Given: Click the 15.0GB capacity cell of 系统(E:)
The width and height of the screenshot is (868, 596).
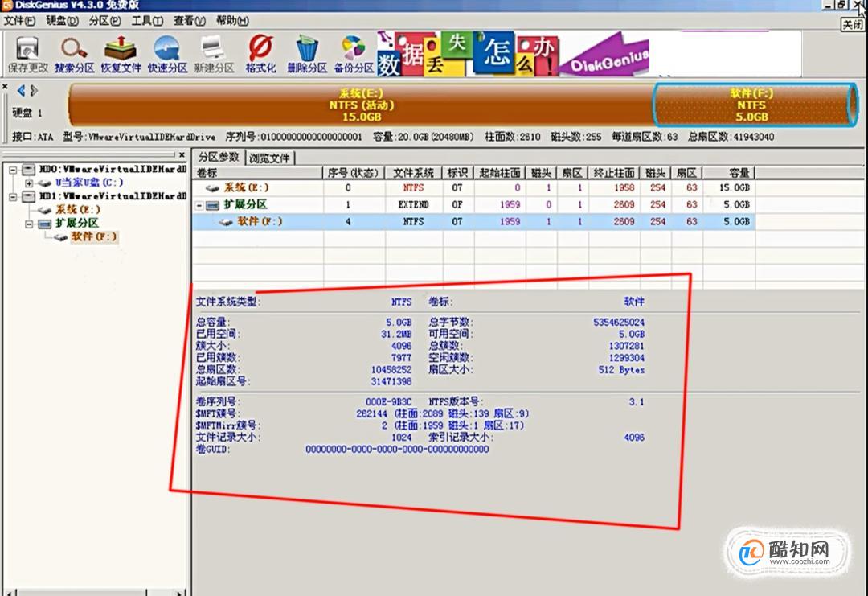Looking at the screenshot, I should (x=734, y=187).
